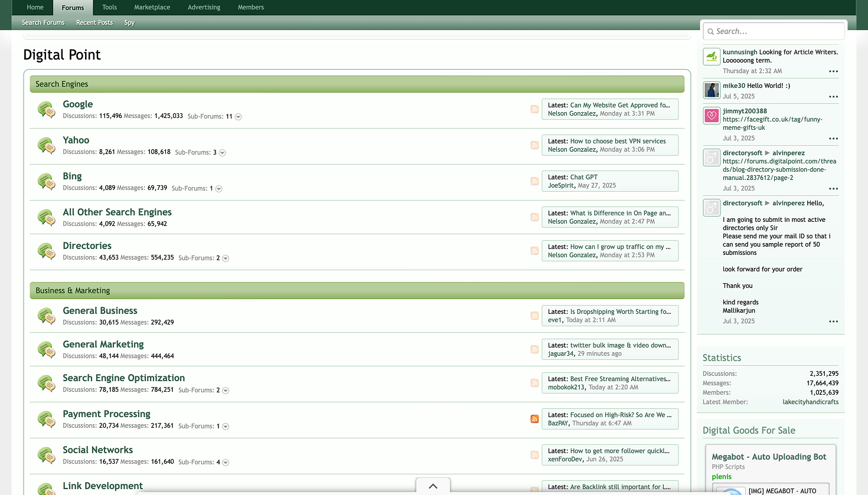Open the RSS feed for General Marketing

pyautogui.click(x=534, y=349)
